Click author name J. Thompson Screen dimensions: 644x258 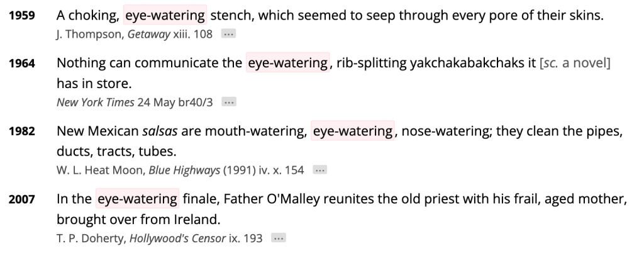coord(90,33)
